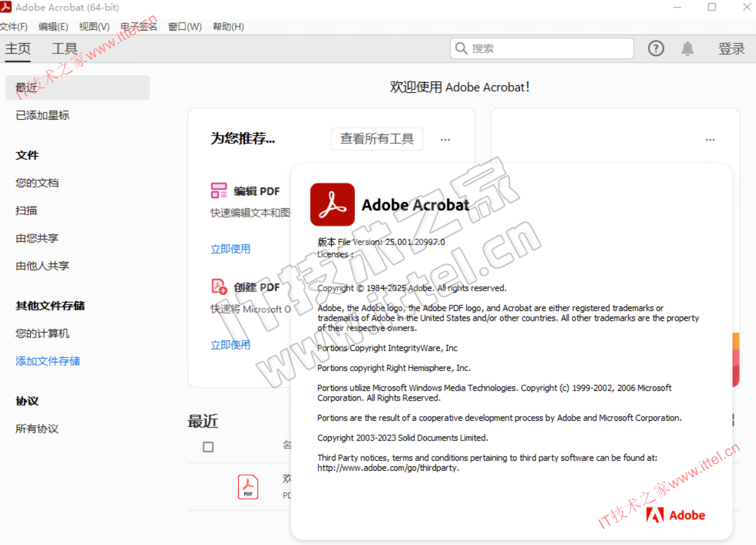Click the 添加文件存储 sidebar link
The width and height of the screenshot is (756, 545).
[47, 361]
